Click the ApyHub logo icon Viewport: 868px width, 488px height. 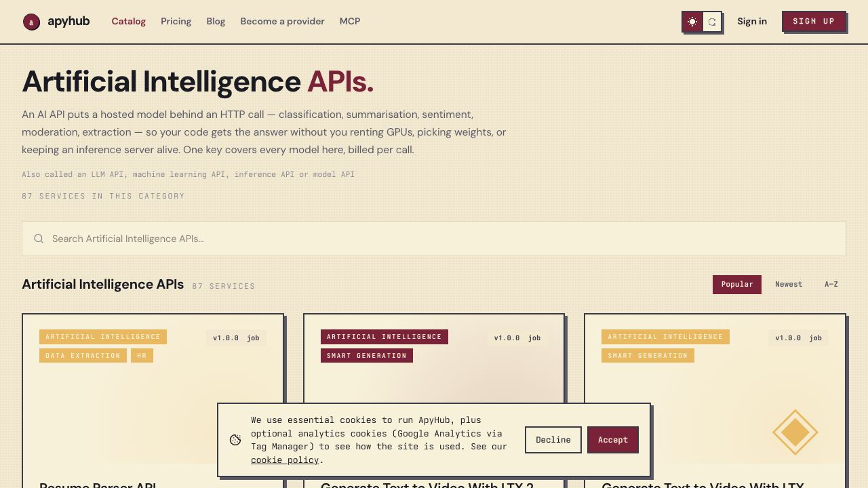pos(31,22)
